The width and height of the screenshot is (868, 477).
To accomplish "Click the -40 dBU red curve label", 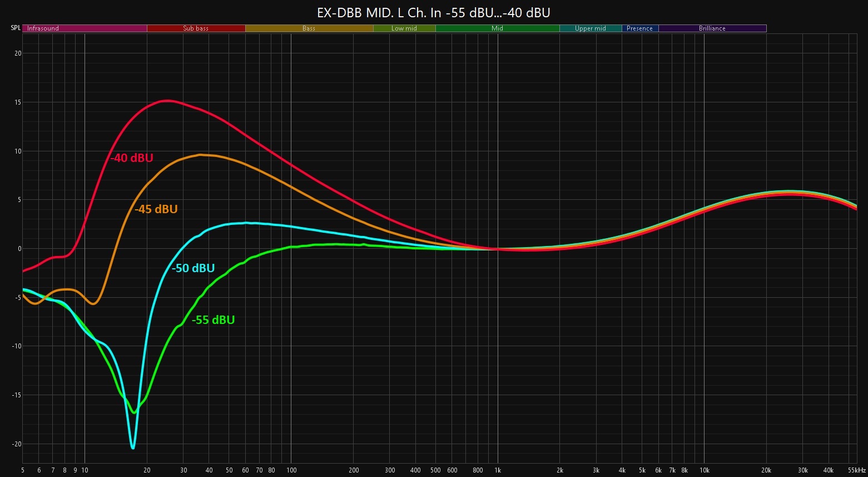I will [x=132, y=158].
